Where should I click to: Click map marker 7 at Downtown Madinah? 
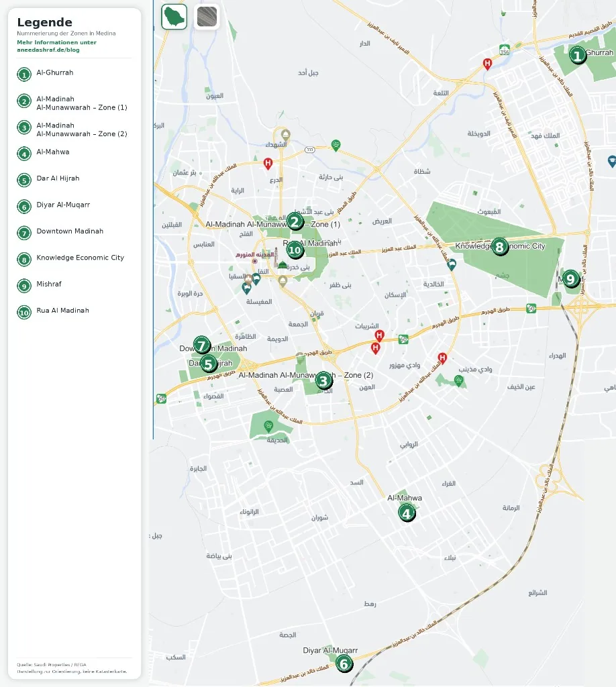[202, 346]
